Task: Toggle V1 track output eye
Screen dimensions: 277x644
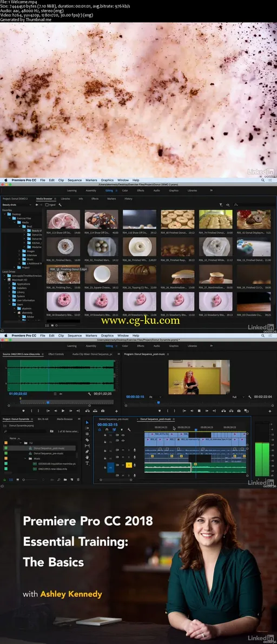Action: (x=122, y=442)
